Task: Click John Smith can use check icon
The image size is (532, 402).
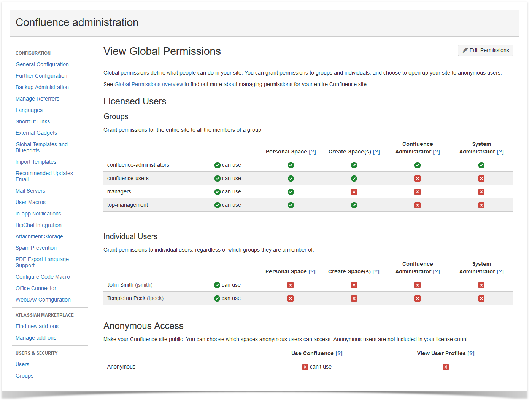Action: pos(217,285)
